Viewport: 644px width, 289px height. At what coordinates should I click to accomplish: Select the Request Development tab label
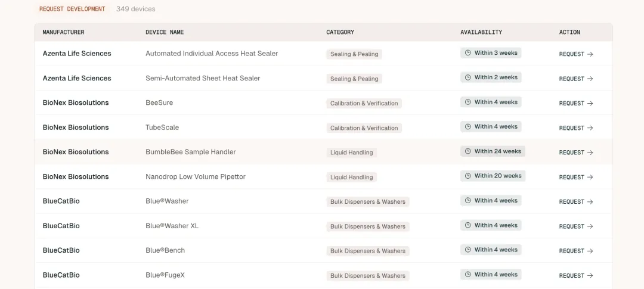72,9
